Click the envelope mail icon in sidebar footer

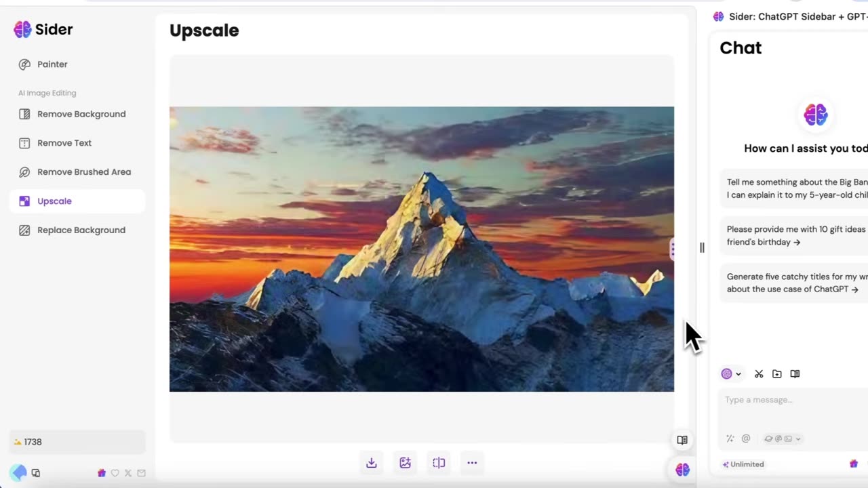(x=141, y=473)
